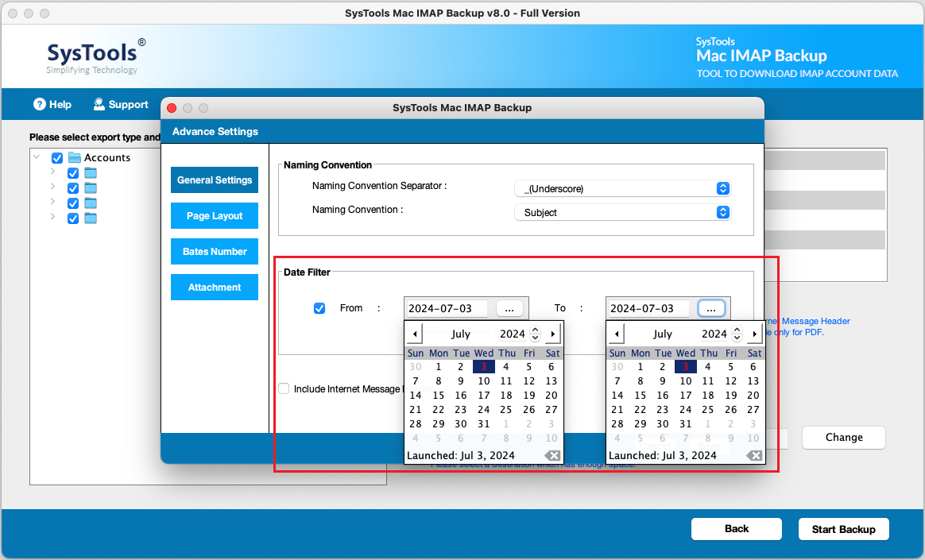The width and height of the screenshot is (925, 560).
Task: Open the Help menu item
Action: pyautogui.click(x=52, y=104)
